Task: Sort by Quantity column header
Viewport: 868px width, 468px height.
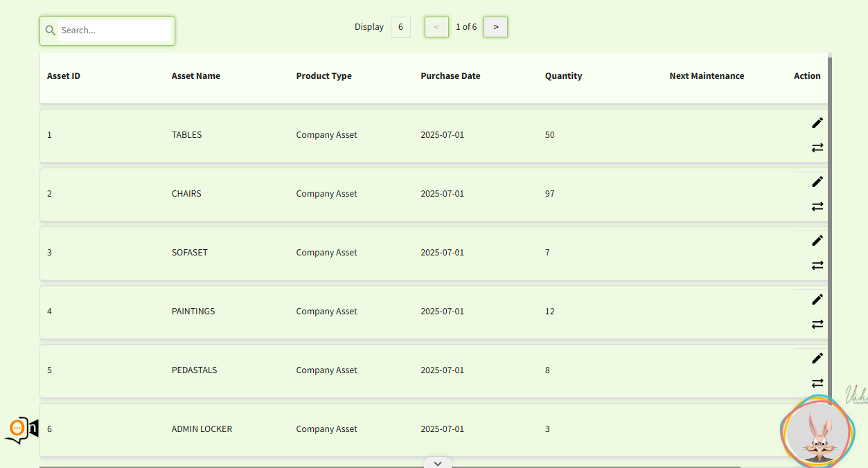Action: [x=563, y=76]
